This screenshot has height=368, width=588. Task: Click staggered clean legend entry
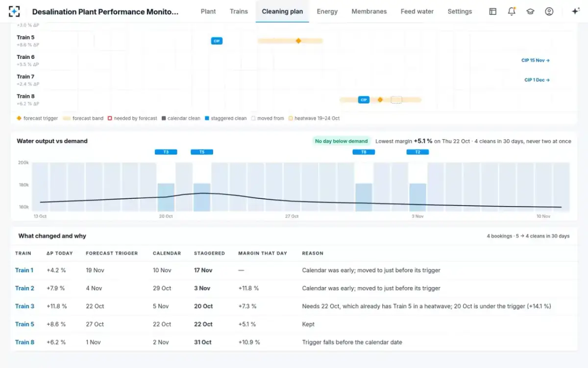click(x=226, y=118)
